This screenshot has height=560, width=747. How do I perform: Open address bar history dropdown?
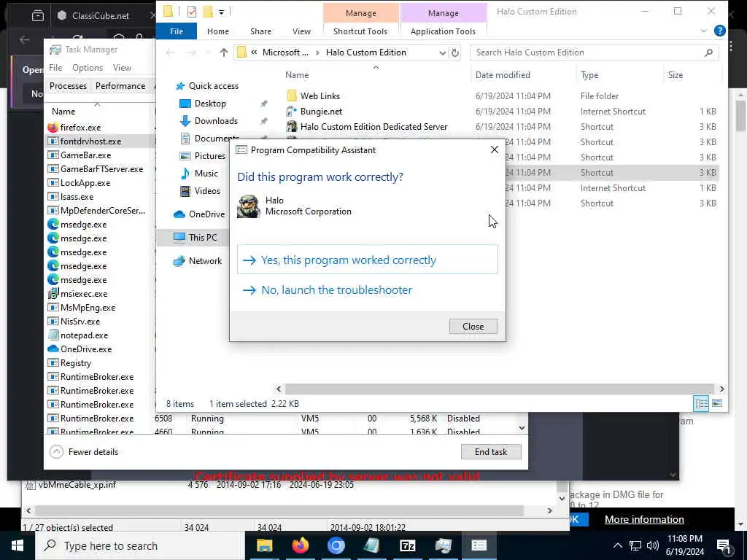tap(443, 52)
